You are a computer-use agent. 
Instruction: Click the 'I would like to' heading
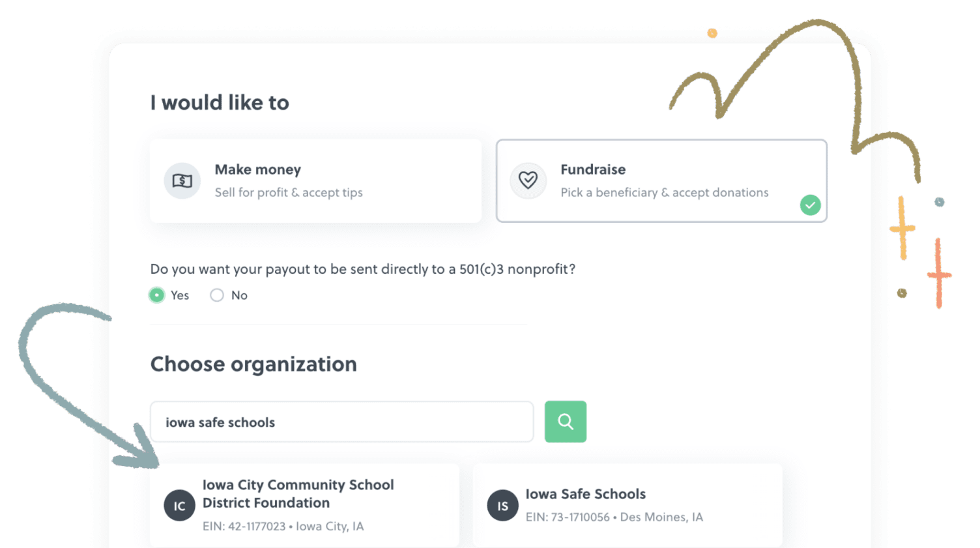[x=220, y=102]
